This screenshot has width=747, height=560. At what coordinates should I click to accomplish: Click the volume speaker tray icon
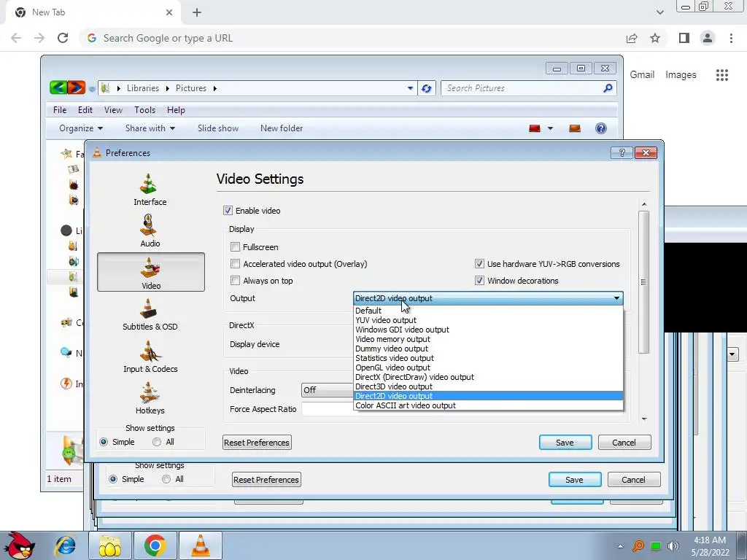[x=673, y=546]
